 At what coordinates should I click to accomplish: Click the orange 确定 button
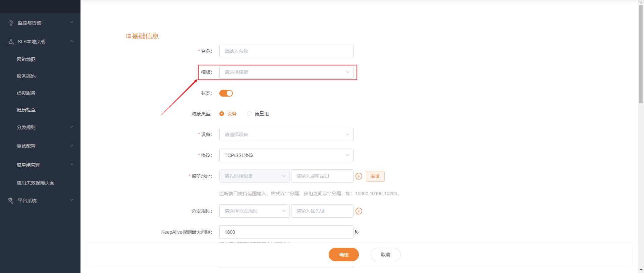343,255
